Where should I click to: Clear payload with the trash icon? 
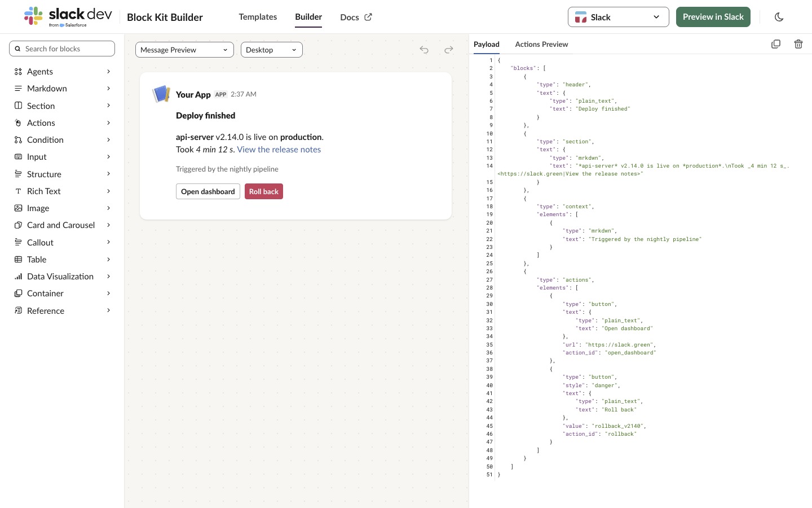click(x=798, y=44)
